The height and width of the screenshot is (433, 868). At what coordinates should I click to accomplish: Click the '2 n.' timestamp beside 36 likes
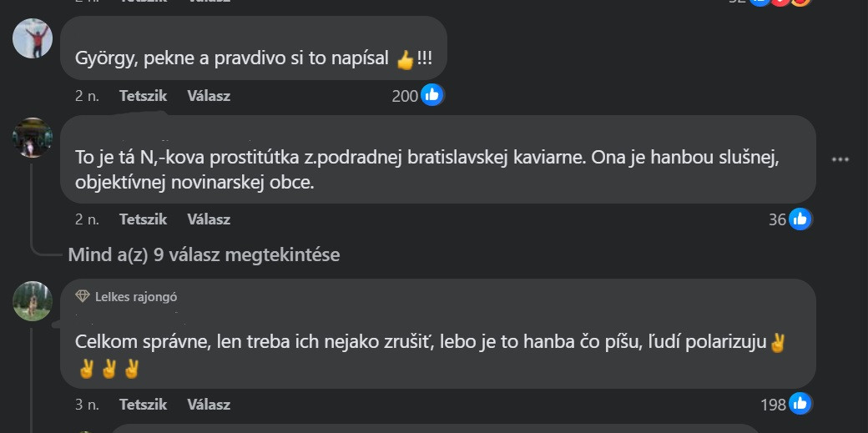tap(87, 219)
